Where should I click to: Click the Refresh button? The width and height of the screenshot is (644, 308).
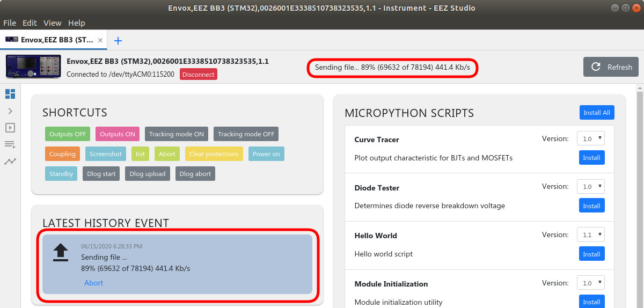coord(611,67)
